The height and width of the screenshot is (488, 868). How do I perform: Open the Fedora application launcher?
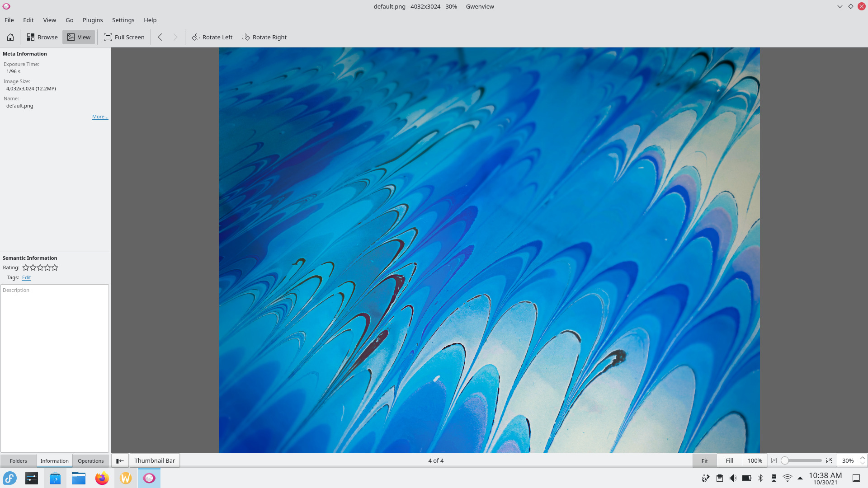click(x=10, y=478)
